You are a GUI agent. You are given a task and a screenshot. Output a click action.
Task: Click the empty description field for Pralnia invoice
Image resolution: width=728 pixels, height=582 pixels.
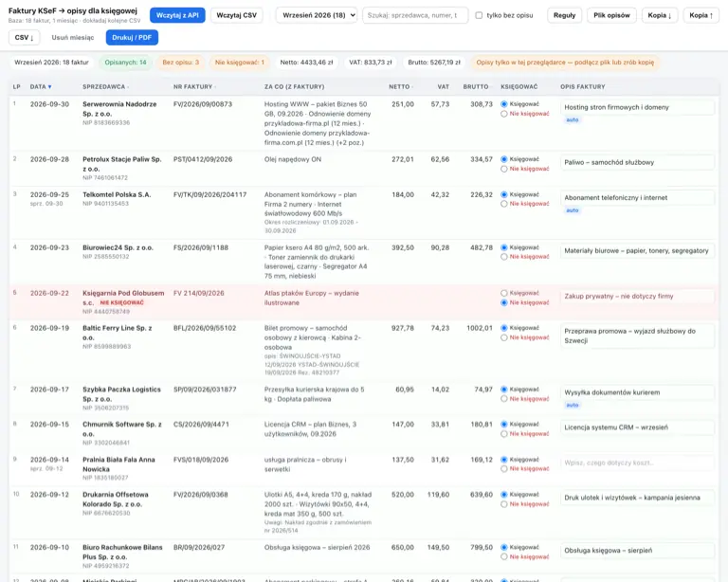(x=637, y=463)
